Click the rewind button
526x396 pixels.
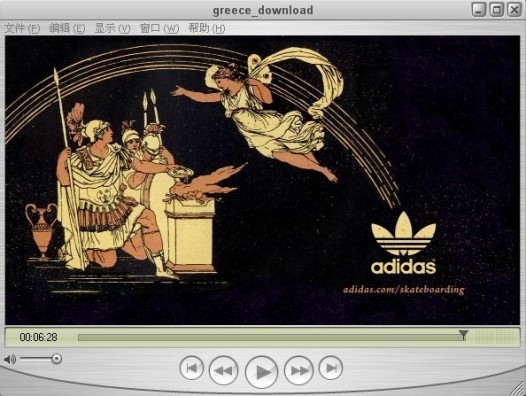pos(223,371)
